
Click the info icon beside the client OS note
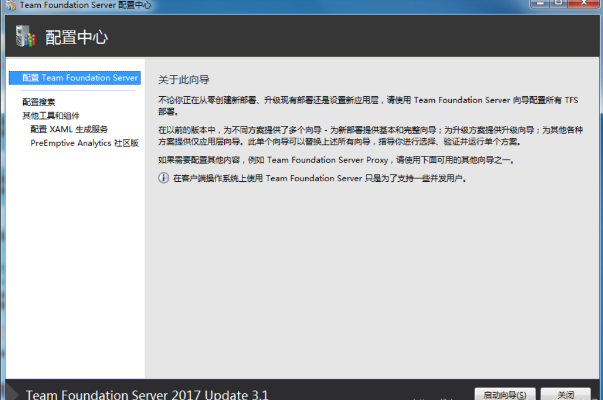pos(164,178)
